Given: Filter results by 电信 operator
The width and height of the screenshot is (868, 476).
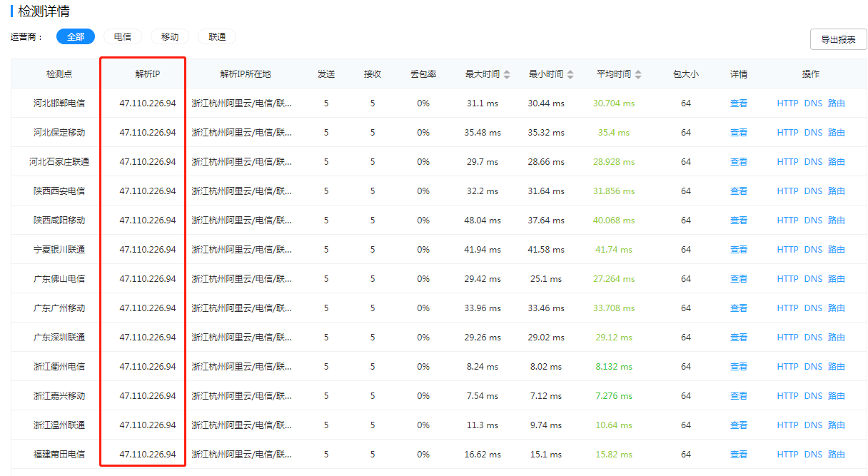Looking at the screenshot, I should pos(123,37).
